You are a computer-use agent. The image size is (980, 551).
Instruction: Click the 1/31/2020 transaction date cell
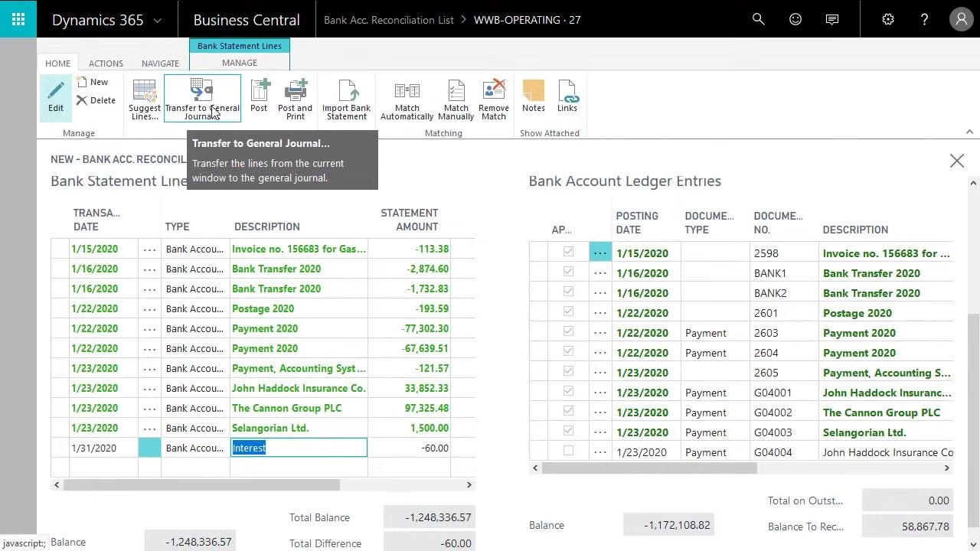[103, 448]
